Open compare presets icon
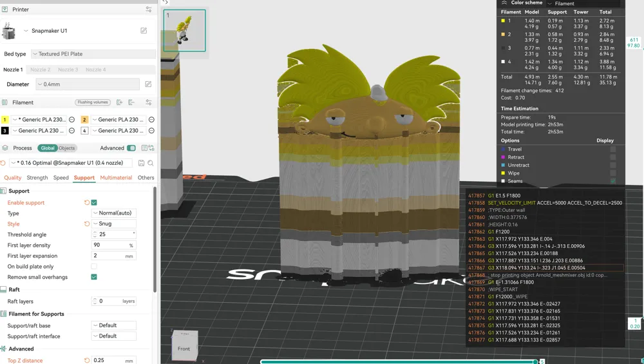 [x=151, y=148]
